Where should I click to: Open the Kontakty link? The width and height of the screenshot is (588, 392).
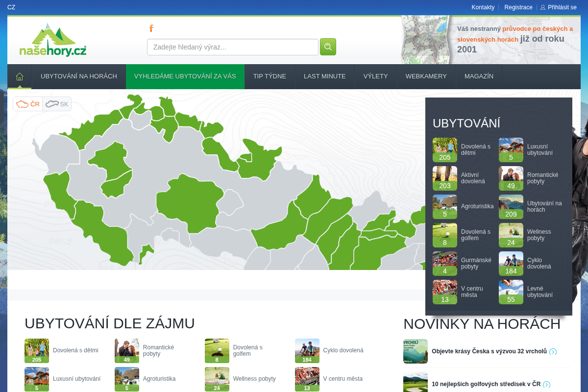tap(483, 7)
